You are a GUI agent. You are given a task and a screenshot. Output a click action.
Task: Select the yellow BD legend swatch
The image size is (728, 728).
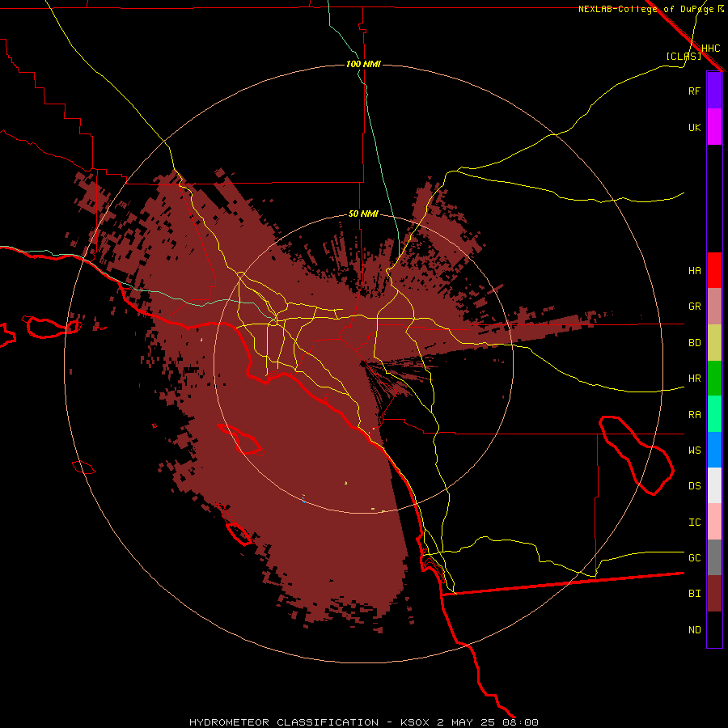(714, 343)
